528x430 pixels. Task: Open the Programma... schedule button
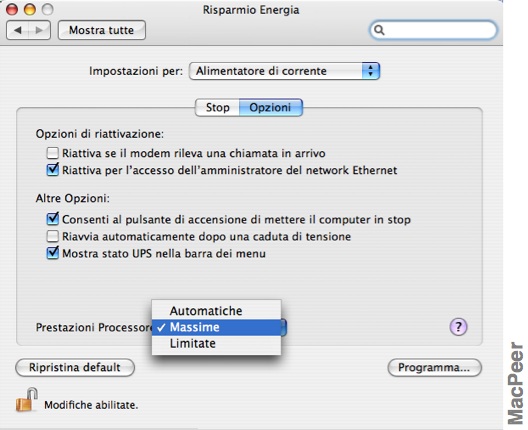coord(434,367)
